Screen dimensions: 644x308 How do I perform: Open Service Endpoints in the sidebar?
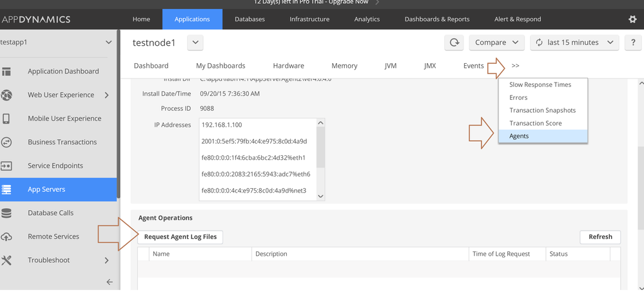point(55,166)
